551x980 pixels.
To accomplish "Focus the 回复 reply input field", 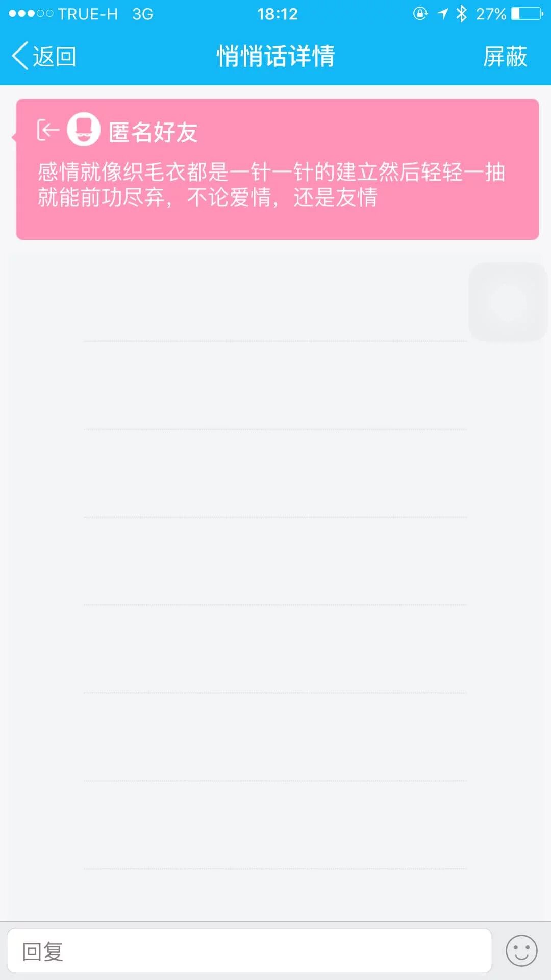I will (249, 951).
